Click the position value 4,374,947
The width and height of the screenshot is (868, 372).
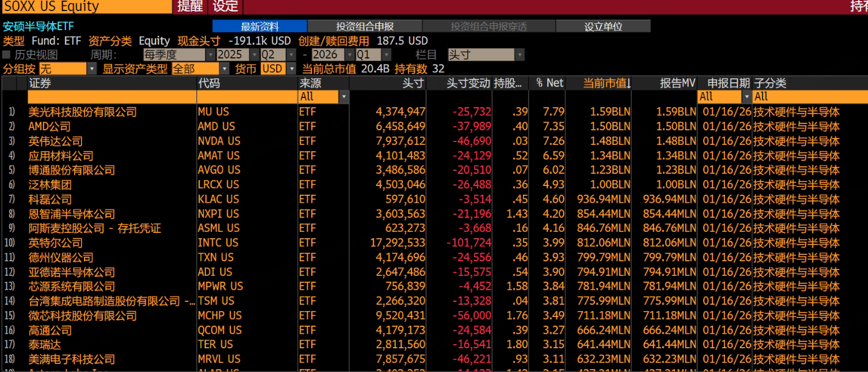(400, 112)
